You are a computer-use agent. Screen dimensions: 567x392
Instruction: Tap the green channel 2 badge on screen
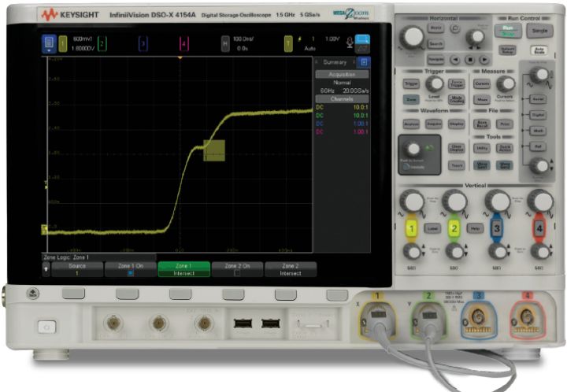point(102,44)
